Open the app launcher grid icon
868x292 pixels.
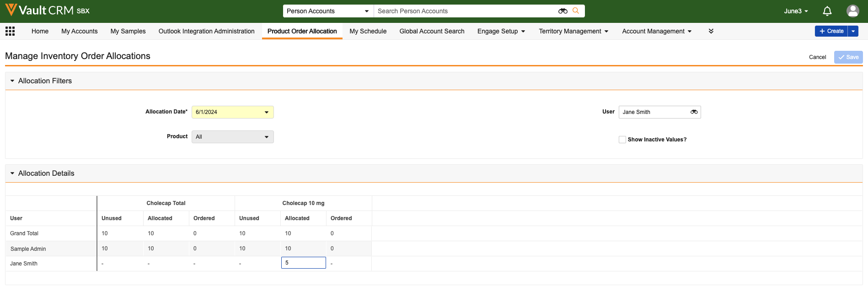[x=10, y=31]
